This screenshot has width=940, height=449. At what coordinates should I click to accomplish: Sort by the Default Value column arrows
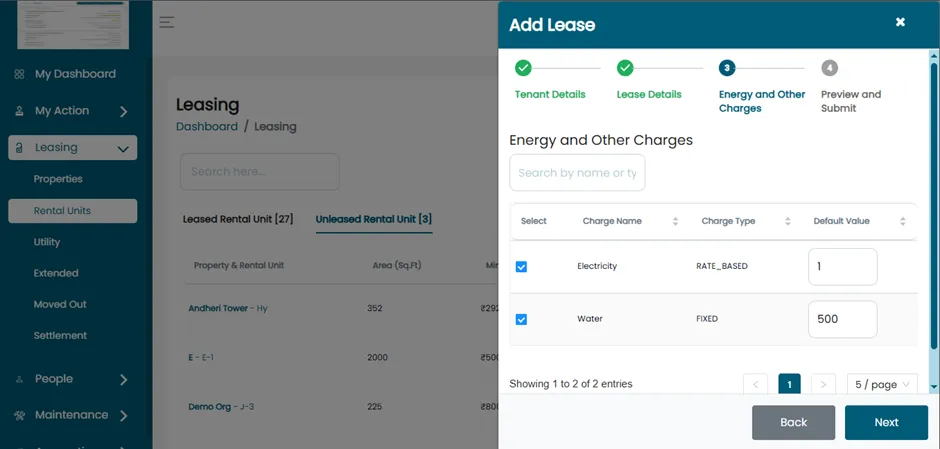(x=902, y=221)
